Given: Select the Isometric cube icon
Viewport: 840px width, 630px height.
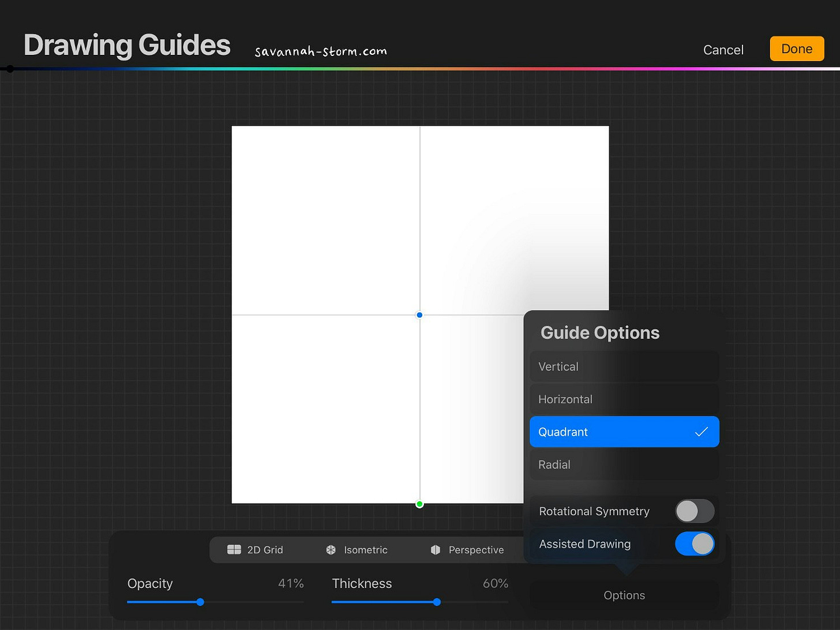Looking at the screenshot, I should (x=331, y=549).
